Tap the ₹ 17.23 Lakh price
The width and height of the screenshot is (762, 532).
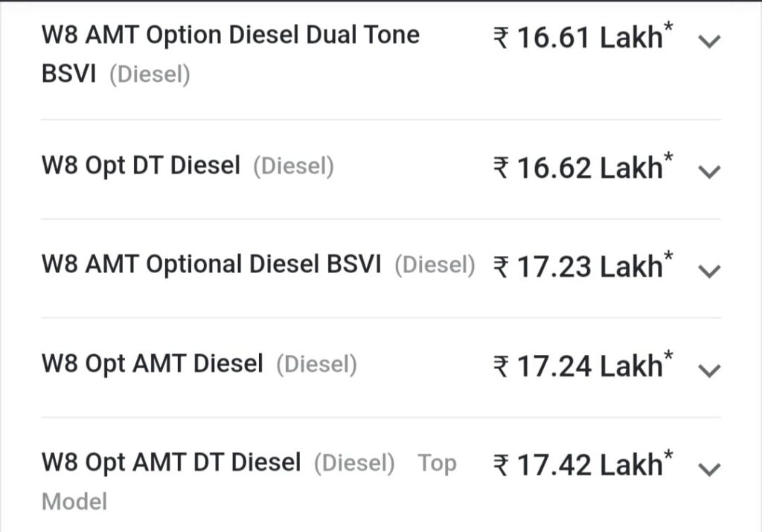583,266
